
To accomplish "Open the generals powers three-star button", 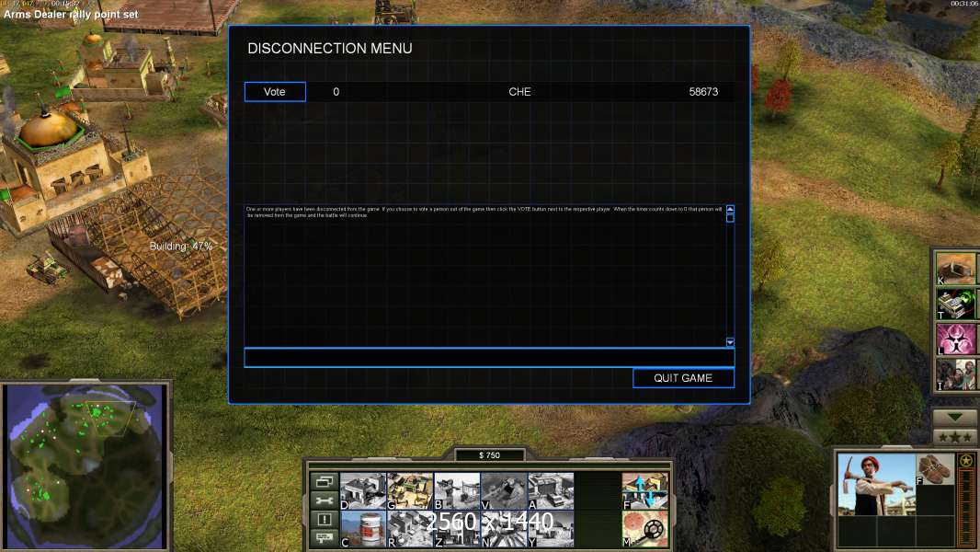I will [x=955, y=437].
